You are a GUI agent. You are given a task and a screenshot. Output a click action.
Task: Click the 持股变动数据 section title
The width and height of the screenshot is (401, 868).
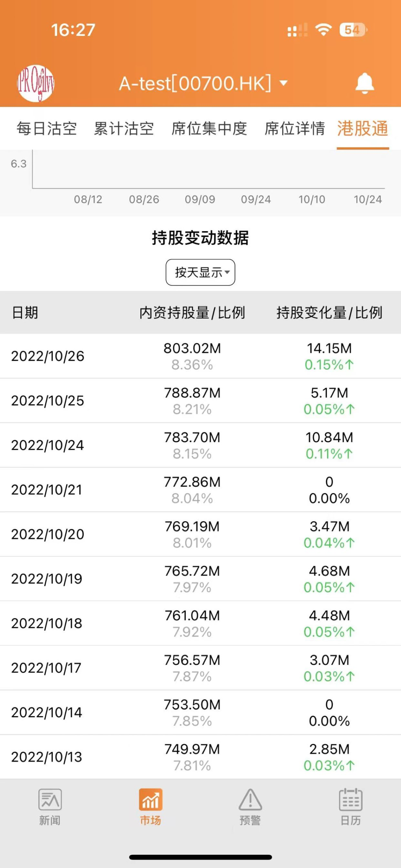point(200,238)
